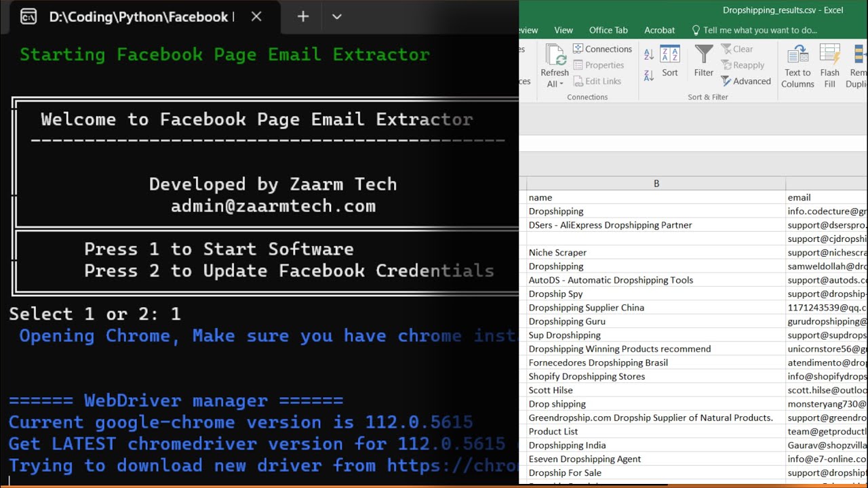Viewport: 868px width, 488px height.
Task: Click Flash Fill tool
Action: [x=830, y=66]
